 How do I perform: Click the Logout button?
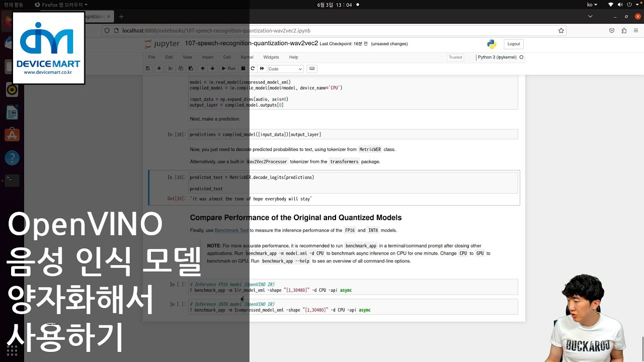click(x=514, y=44)
